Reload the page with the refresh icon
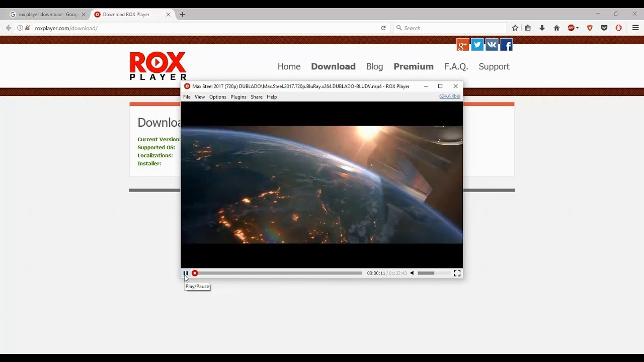Image resolution: width=644 pixels, height=362 pixels. click(x=383, y=28)
